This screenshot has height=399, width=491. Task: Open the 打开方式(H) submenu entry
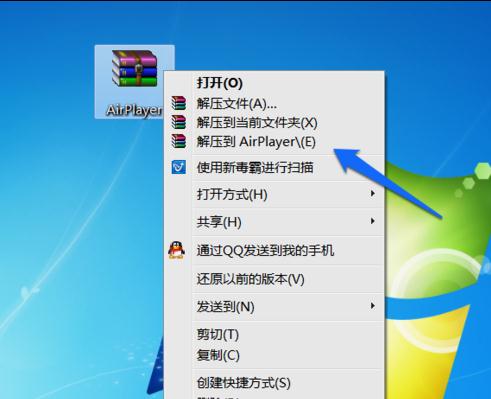pyautogui.click(x=274, y=194)
